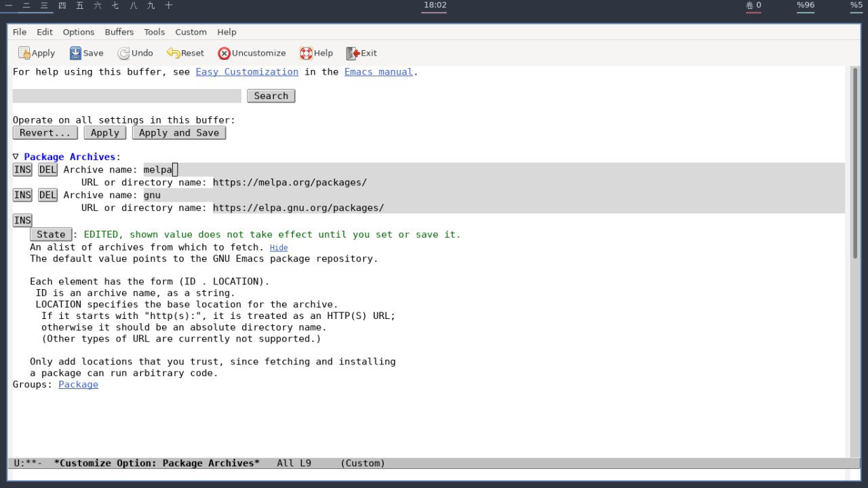
Task: Follow the Easy Customization link
Action: click(x=247, y=72)
